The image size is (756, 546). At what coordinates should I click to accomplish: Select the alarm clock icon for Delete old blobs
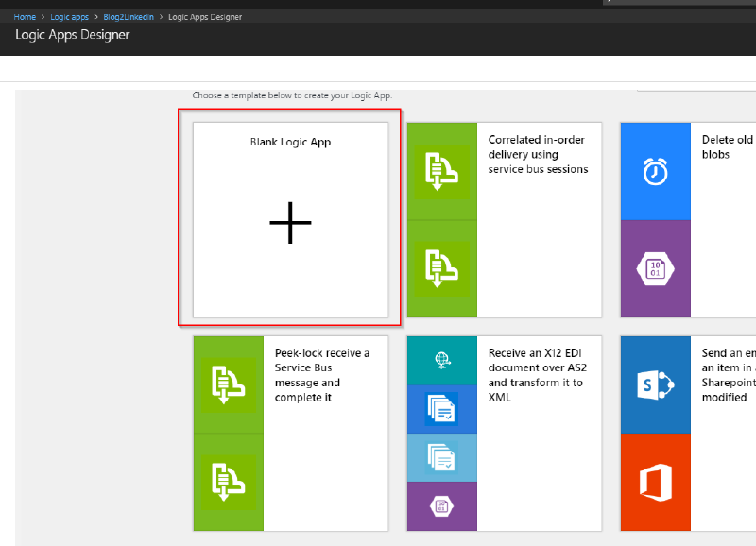pos(656,171)
